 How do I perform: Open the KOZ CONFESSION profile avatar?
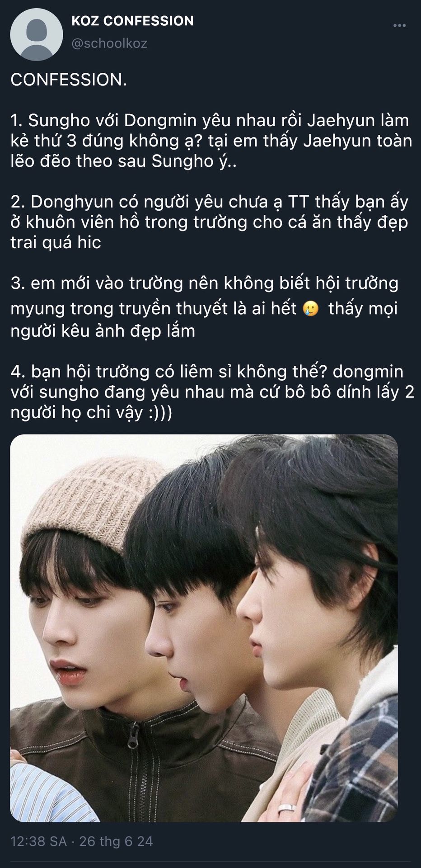pyautogui.click(x=37, y=34)
